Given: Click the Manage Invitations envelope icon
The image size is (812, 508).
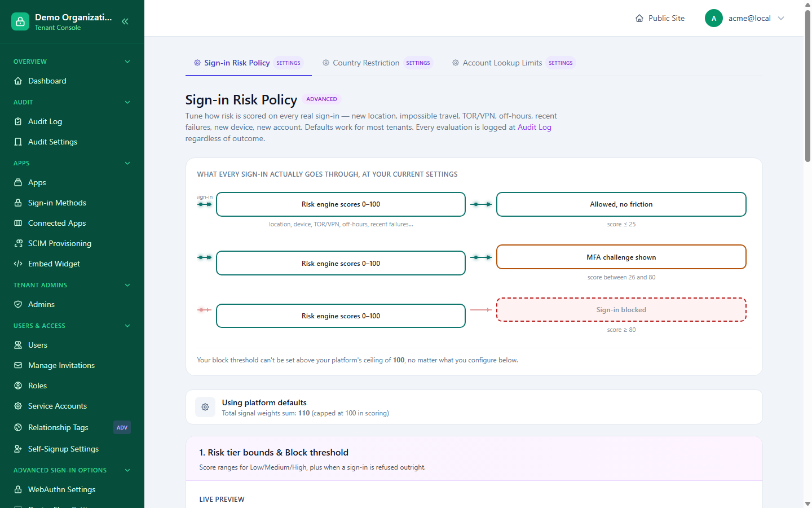Looking at the screenshot, I should tap(18, 365).
